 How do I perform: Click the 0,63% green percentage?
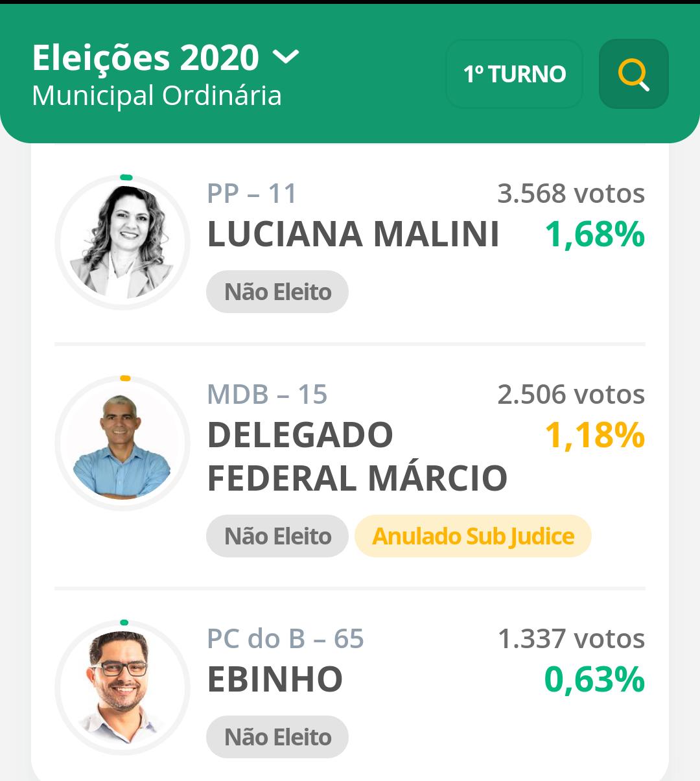tap(594, 679)
